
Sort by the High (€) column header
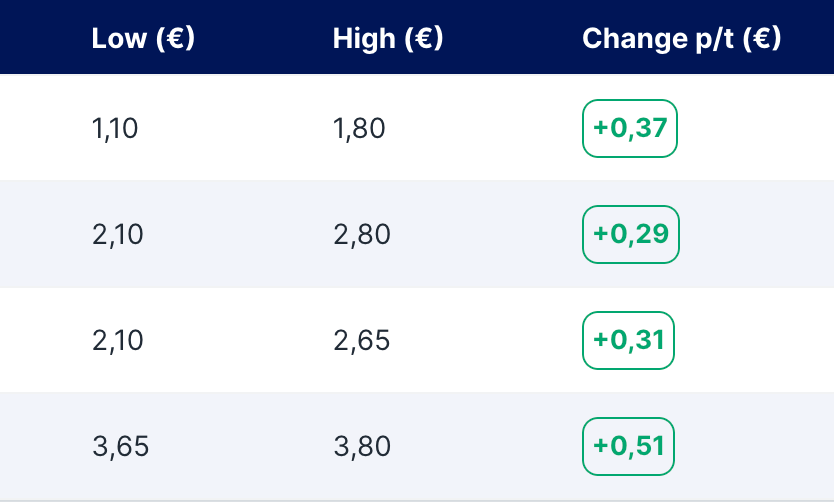pyautogui.click(x=388, y=39)
